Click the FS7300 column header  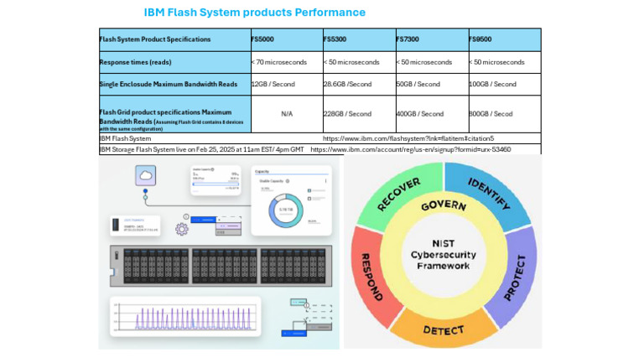pos(433,39)
